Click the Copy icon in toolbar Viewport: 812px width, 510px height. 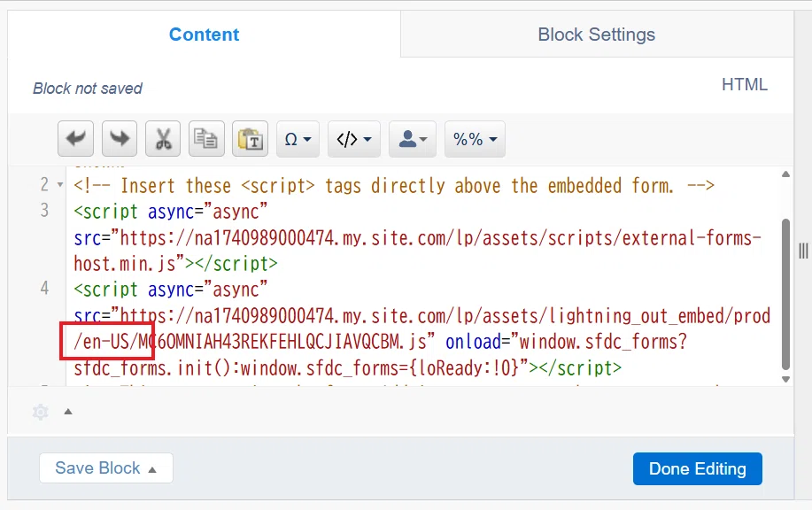(x=206, y=139)
